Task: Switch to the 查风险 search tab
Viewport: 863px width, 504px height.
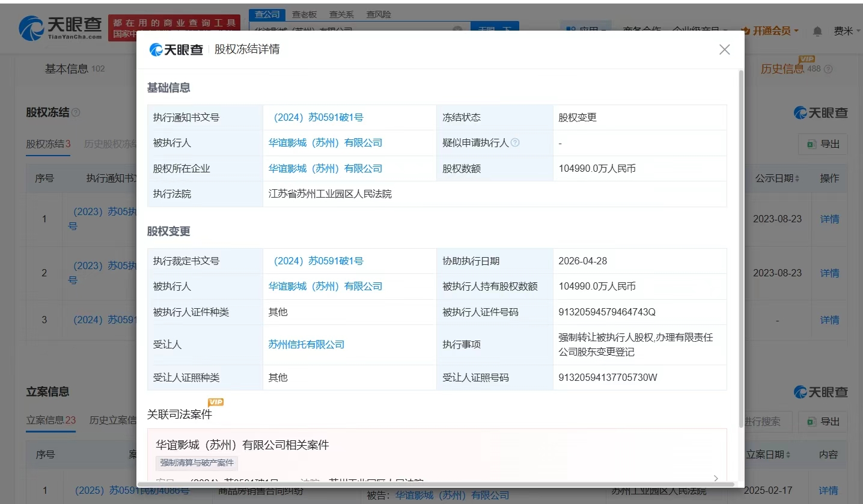Action: [379, 14]
